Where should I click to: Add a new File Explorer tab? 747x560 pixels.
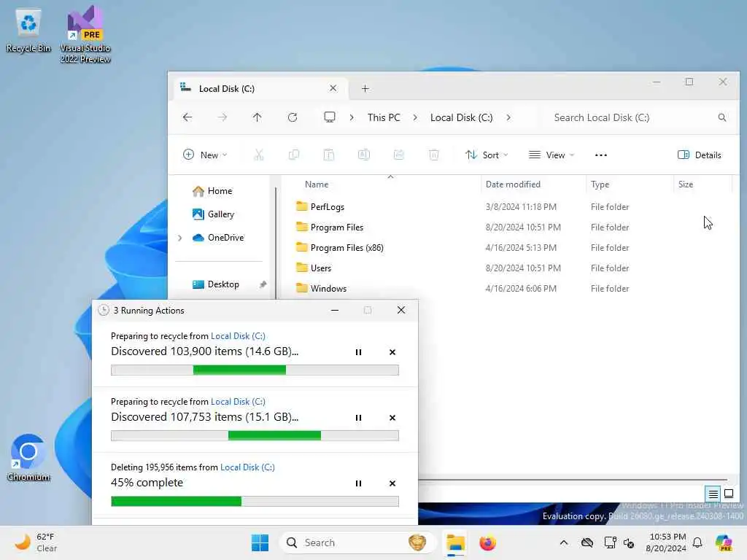click(365, 88)
